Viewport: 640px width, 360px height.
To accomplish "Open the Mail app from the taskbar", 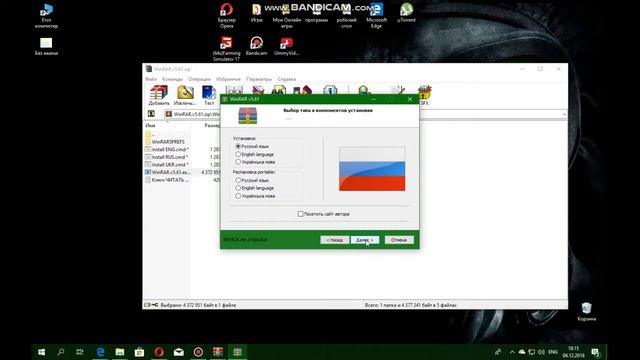I will tap(178, 352).
